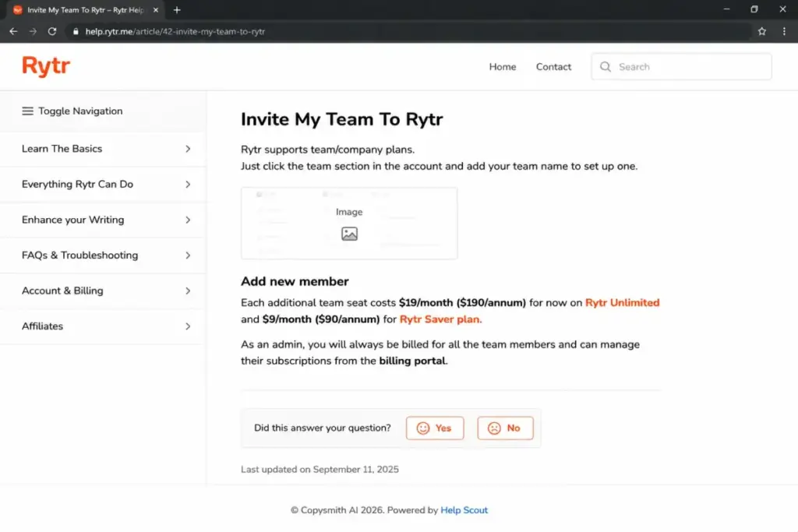798x532 pixels.
Task: Click the browser address bar URL
Action: coord(175,31)
